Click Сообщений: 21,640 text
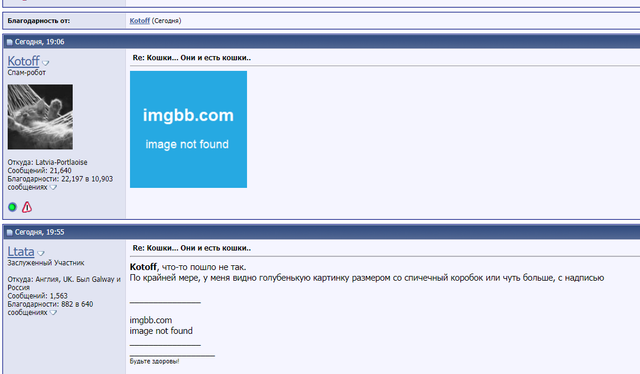The width and height of the screenshot is (640, 374). [39, 170]
